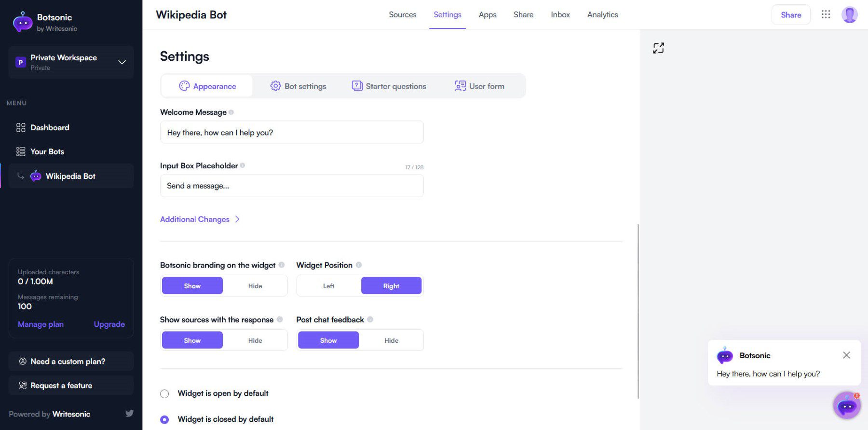Click info icon beside Botsonic branding on the widget
Viewport: 868px width, 430px height.
(x=282, y=265)
